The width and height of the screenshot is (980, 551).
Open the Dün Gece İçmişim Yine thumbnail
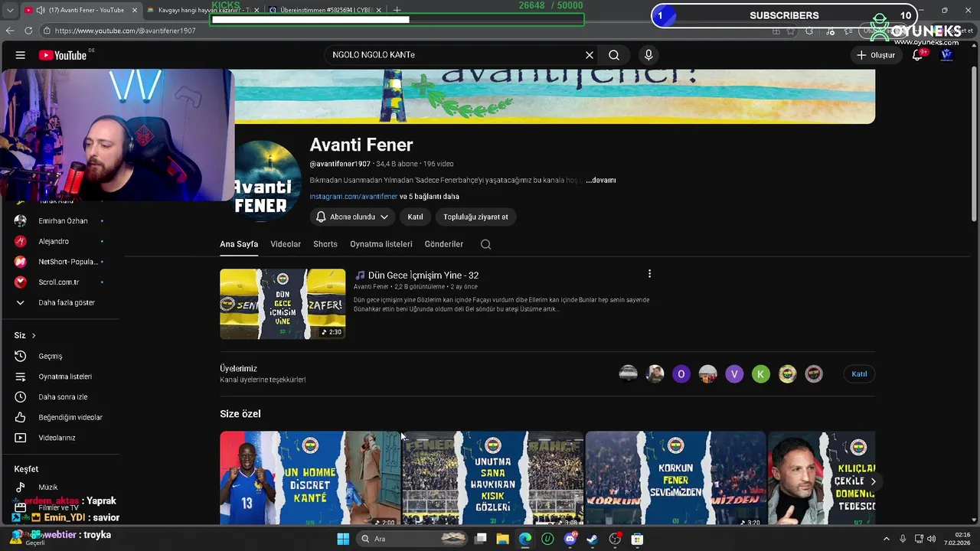pos(283,304)
